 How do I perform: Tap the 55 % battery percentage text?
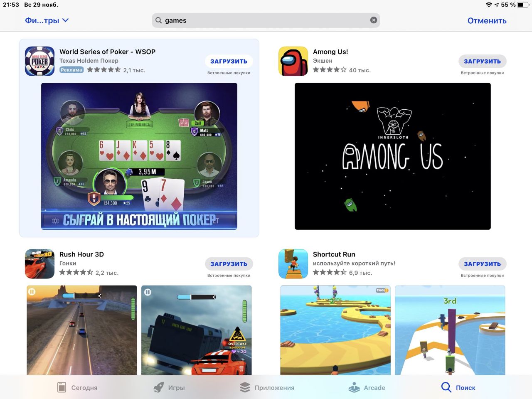point(508,5)
